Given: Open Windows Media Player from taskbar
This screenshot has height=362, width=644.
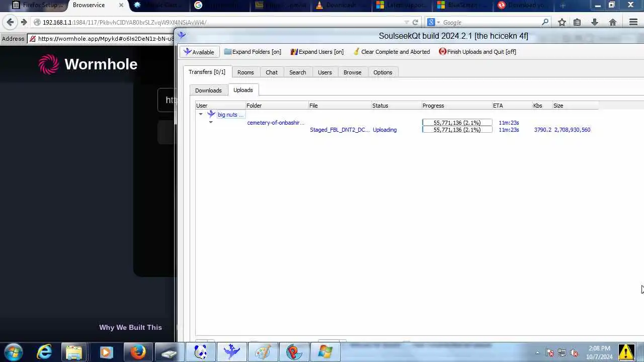Looking at the screenshot, I should [x=106, y=352].
